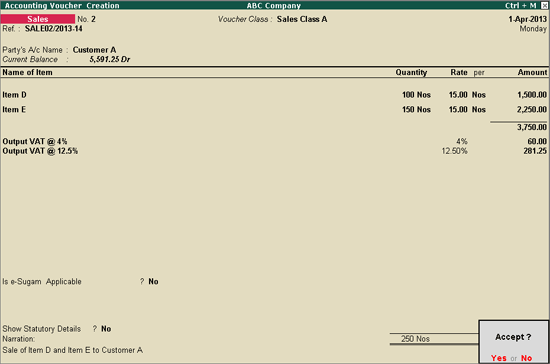
Task: Edit Item E rate 15.00
Action: (458, 110)
